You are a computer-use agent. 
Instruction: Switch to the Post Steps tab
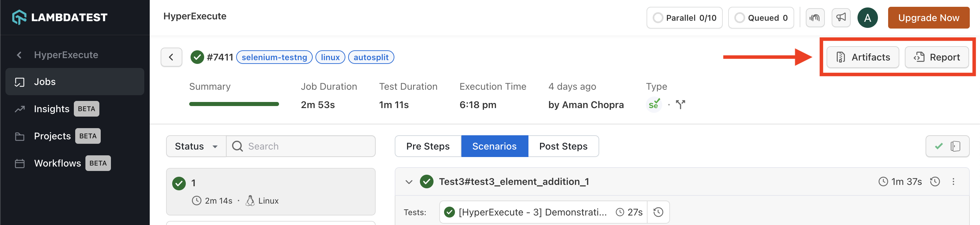[x=563, y=146]
